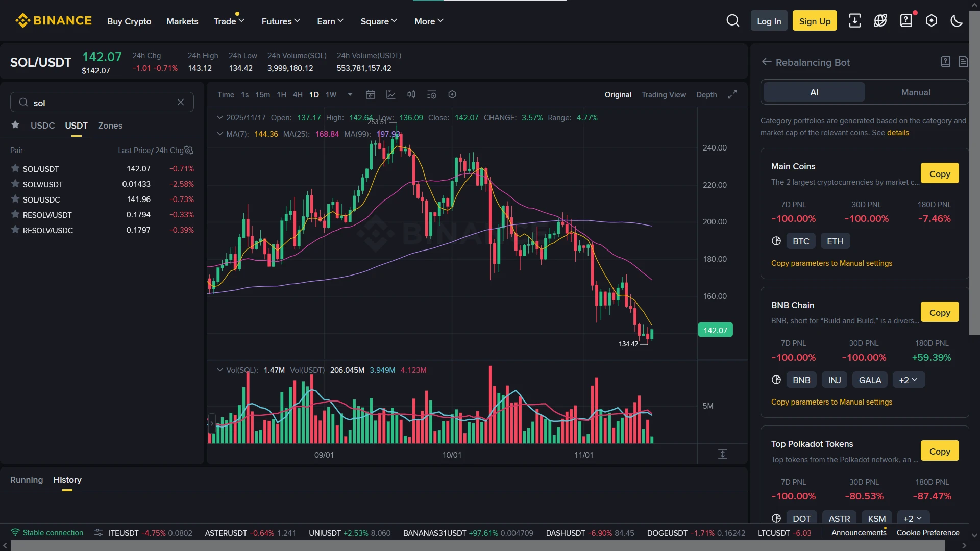
Task: Click the app download icon in the header
Action: click(x=855, y=20)
